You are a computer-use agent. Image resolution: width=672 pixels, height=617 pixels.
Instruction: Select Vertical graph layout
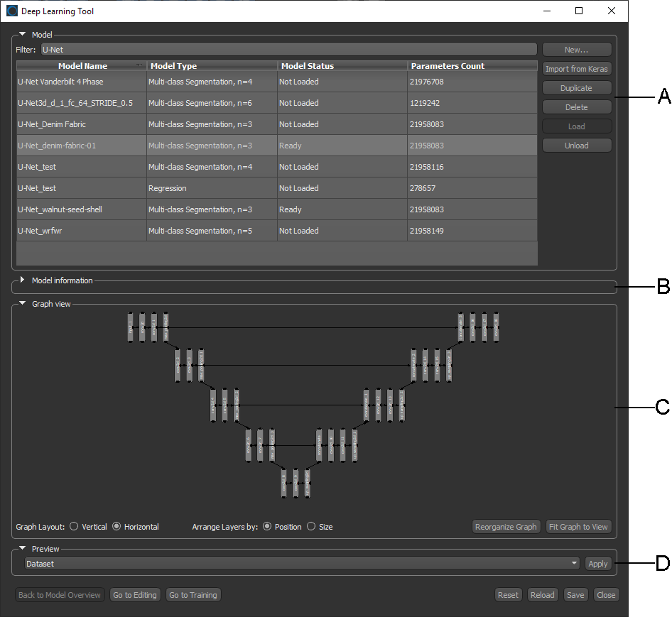[75, 527]
